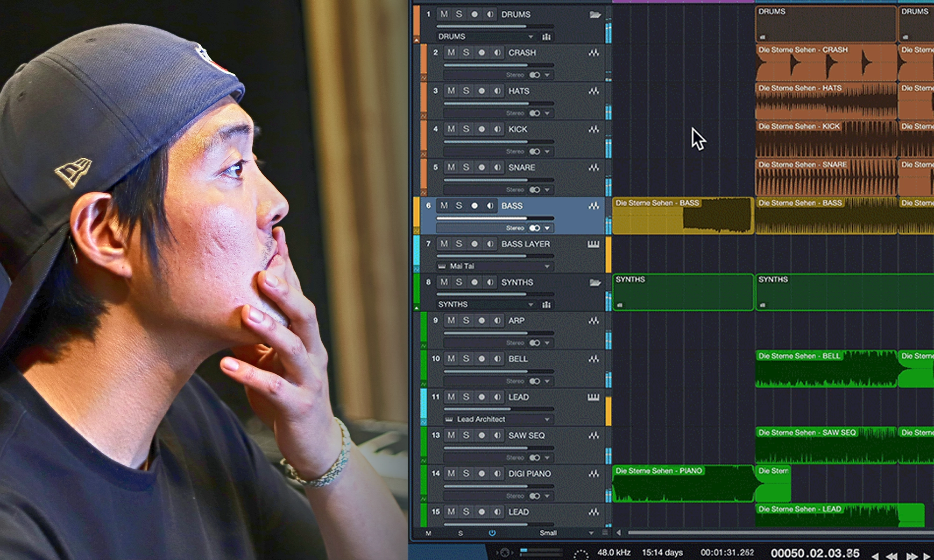Click the LEAD instrument keyboard icon
Image resolution: width=934 pixels, height=560 pixels.
pyautogui.click(x=593, y=397)
